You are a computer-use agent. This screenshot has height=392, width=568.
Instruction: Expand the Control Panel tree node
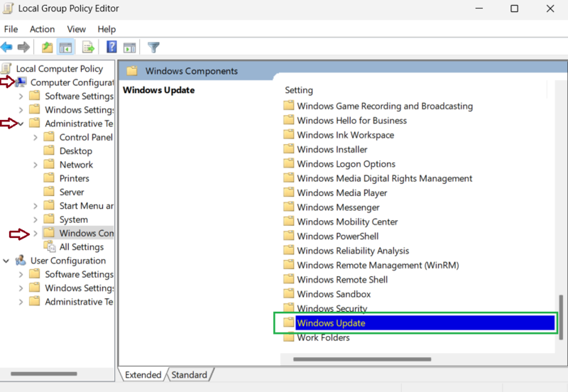35,137
